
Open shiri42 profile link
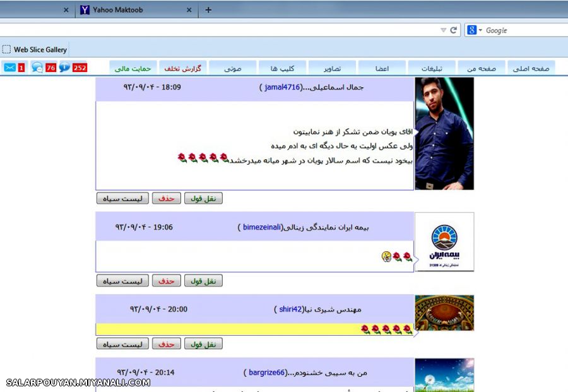[x=290, y=309]
